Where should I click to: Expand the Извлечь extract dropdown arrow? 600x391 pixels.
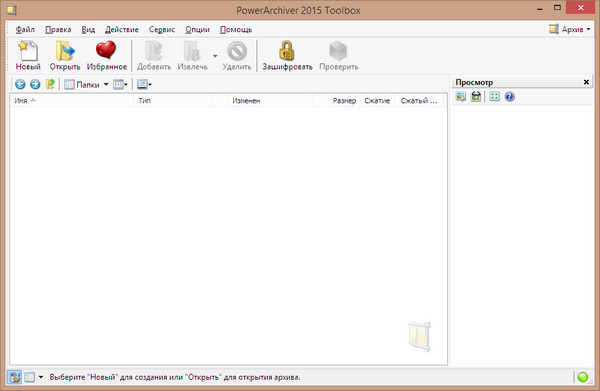215,56
